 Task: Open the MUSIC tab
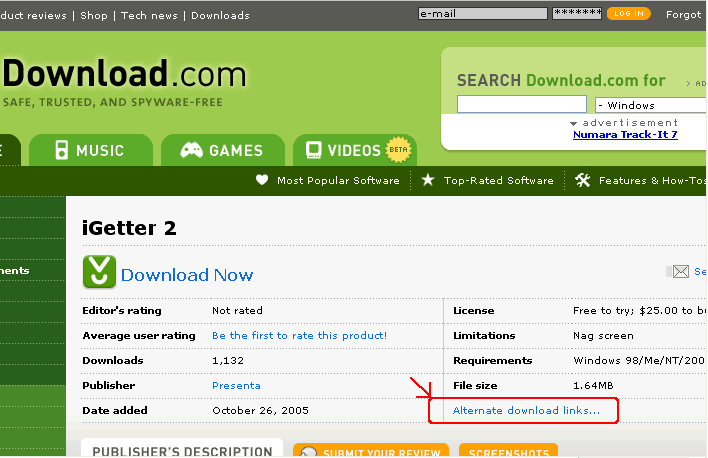click(x=91, y=150)
